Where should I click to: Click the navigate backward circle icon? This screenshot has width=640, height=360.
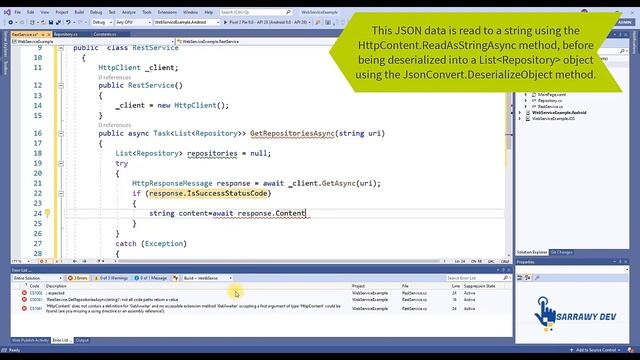tap(11, 22)
